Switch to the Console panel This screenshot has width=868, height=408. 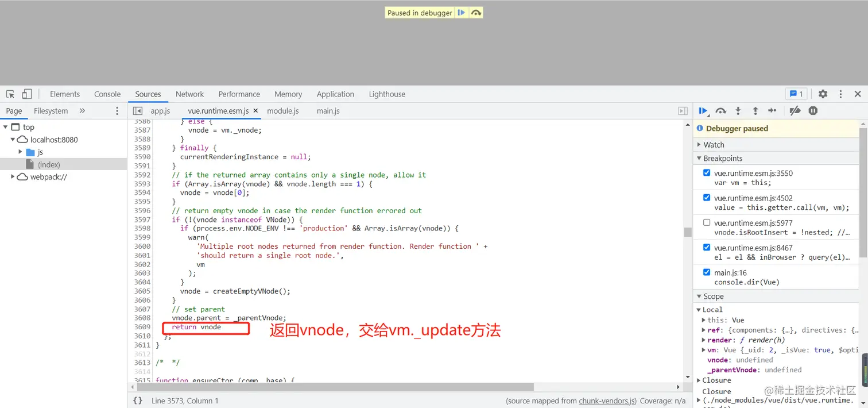click(x=107, y=94)
